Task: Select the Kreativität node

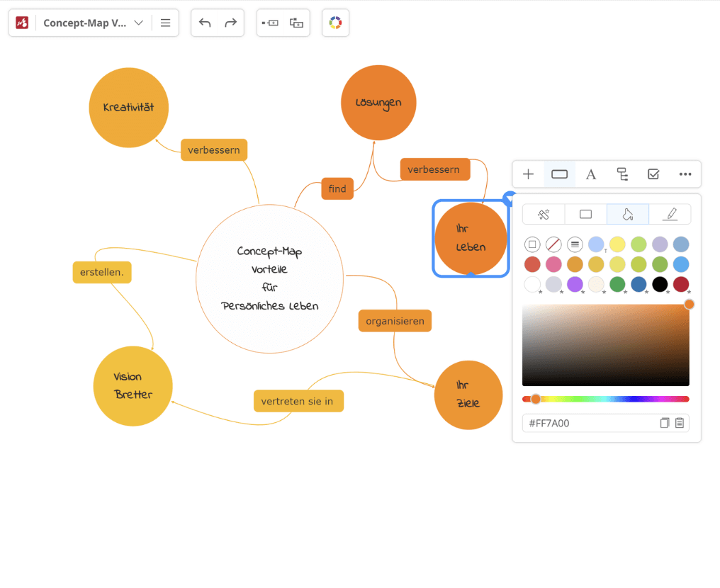Action: (x=128, y=108)
